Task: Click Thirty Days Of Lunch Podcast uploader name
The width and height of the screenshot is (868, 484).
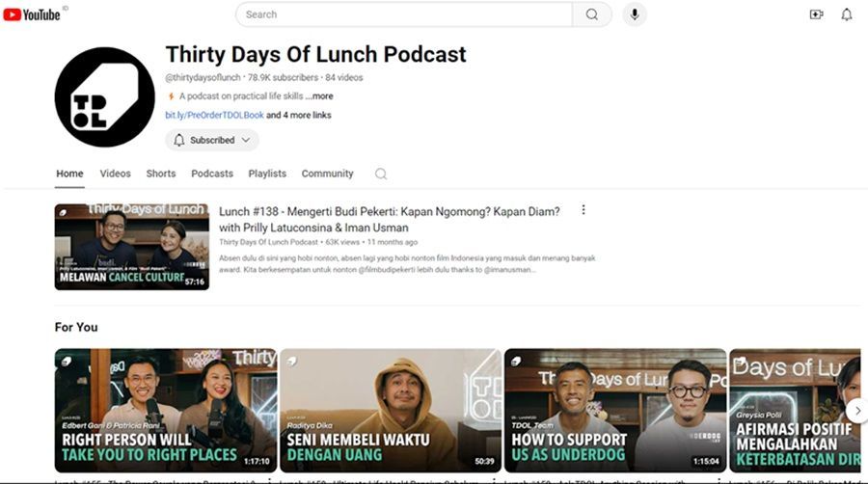Action: click(x=268, y=242)
